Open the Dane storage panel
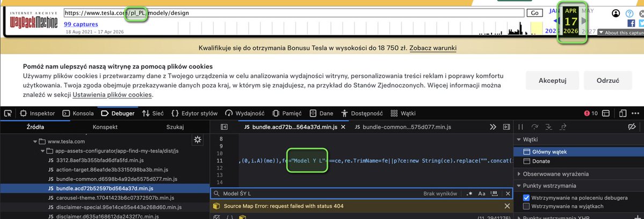644x219 pixels. (x=322, y=113)
